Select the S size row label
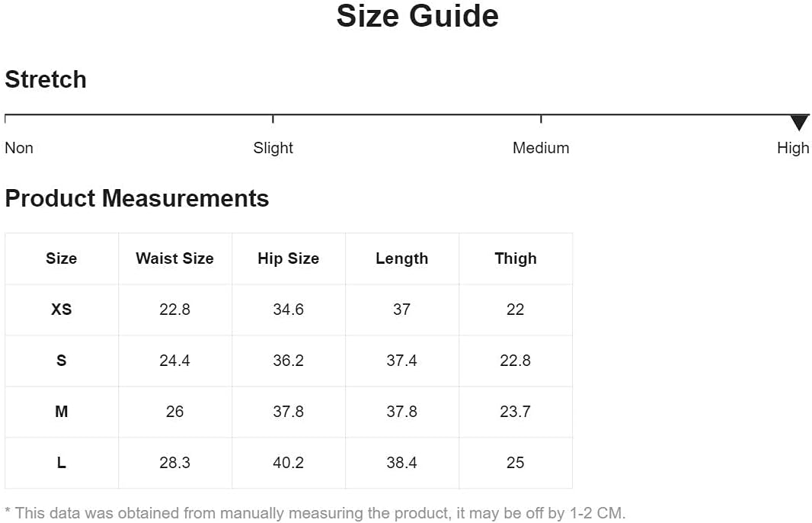The image size is (812, 523). pyautogui.click(x=61, y=361)
